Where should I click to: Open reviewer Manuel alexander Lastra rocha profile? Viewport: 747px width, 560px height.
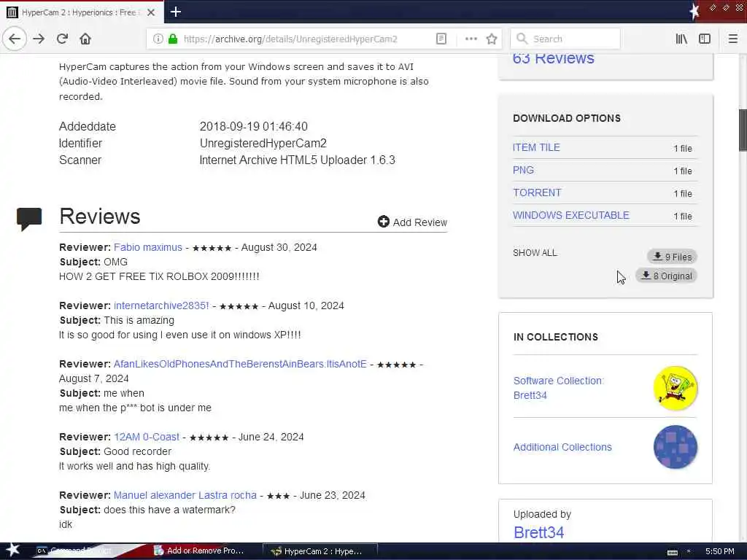(x=185, y=495)
